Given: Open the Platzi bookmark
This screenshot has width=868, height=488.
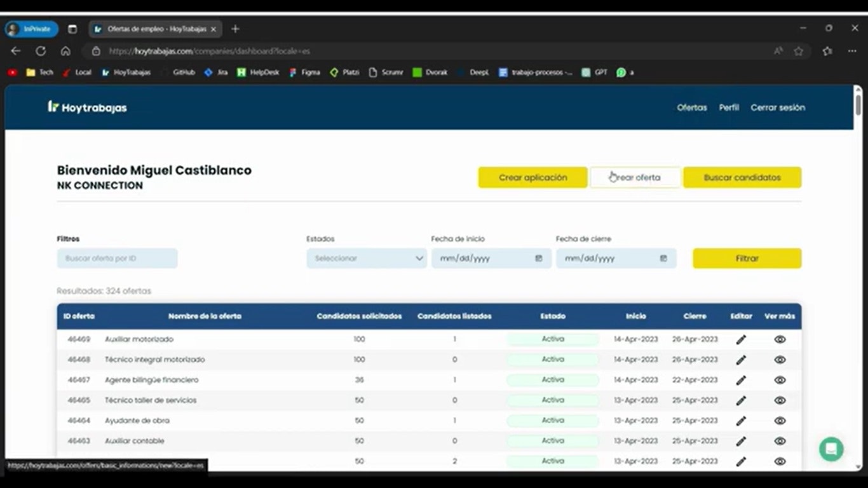Looking at the screenshot, I should click(x=344, y=72).
